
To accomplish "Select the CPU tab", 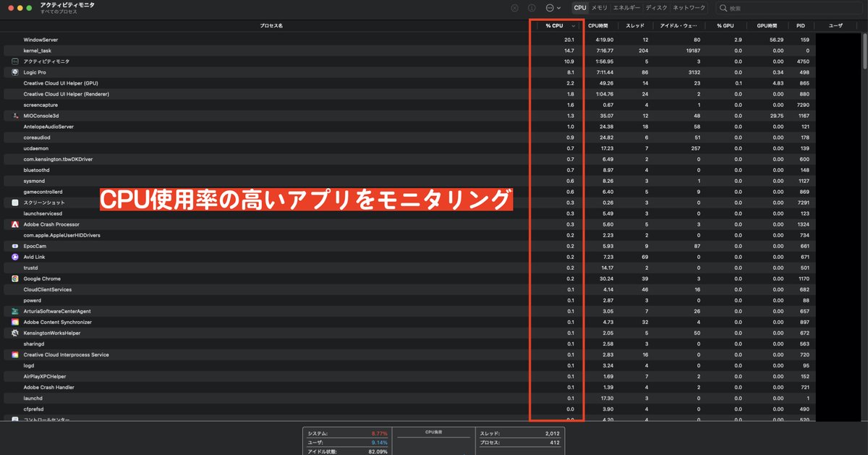I will click(x=580, y=8).
